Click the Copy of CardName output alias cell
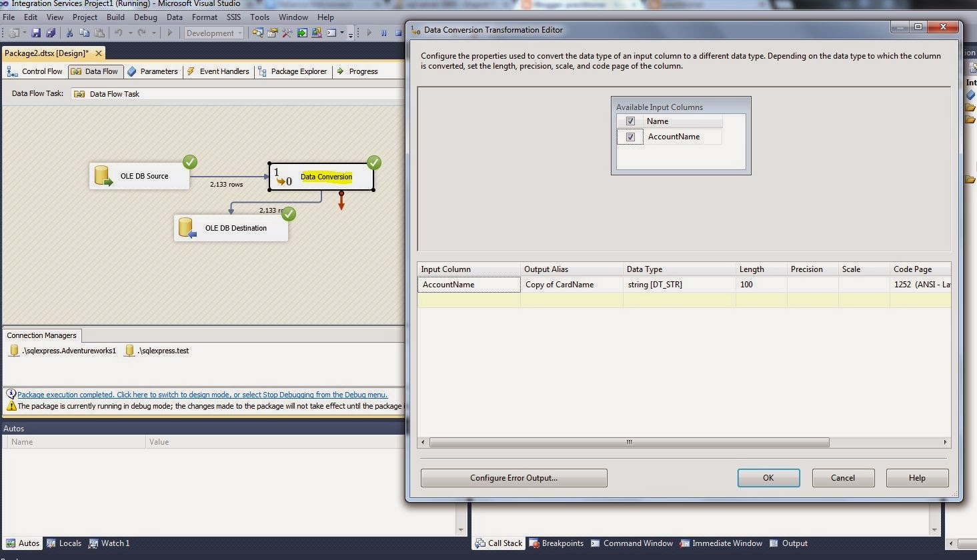The height and width of the screenshot is (560, 977). point(572,285)
